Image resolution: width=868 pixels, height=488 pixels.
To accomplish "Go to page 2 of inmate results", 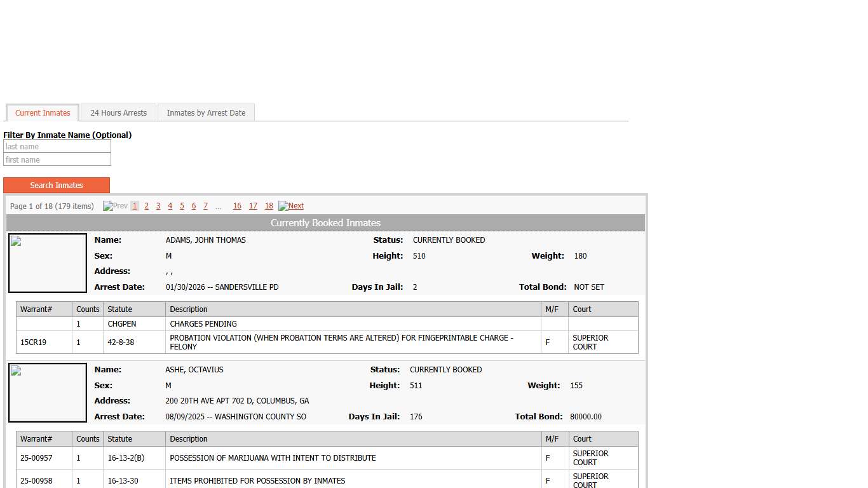I will click(146, 206).
